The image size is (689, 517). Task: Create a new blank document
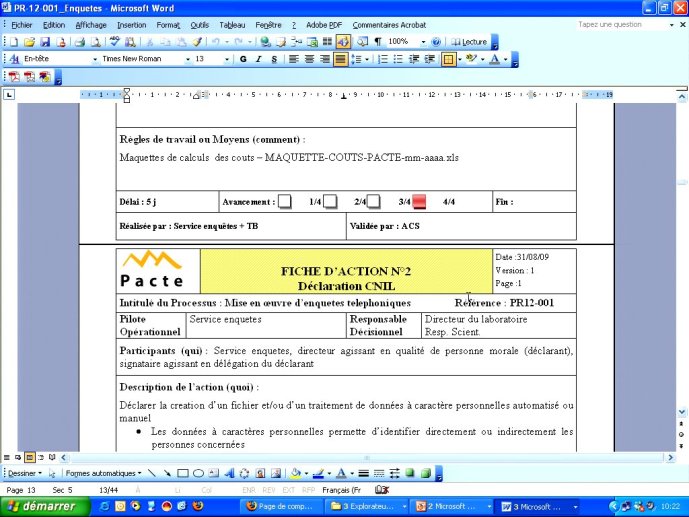(x=14, y=42)
